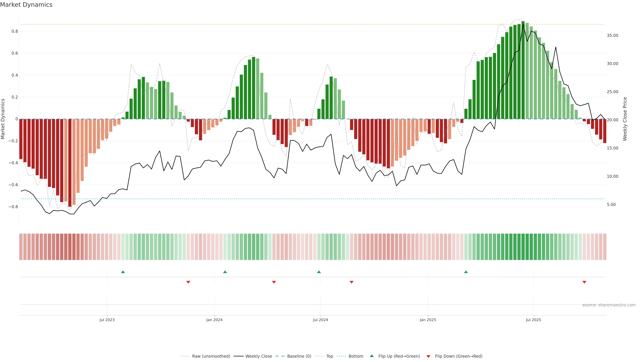The width and height of the screenshot is (644, 362).
Task: Click the Jul 2023 x-axis label
Action: pos(107,320)
